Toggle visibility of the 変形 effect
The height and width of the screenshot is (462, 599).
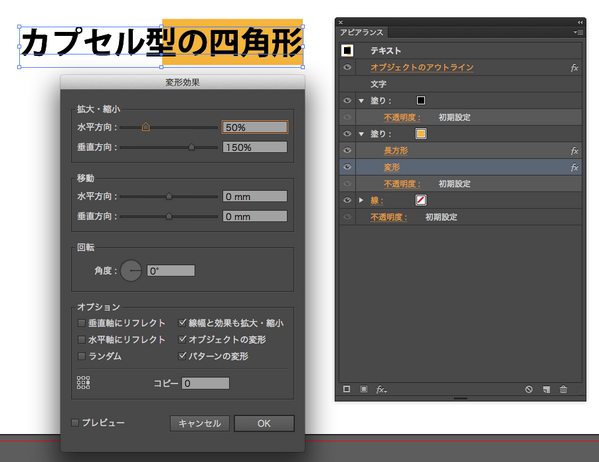347,167
